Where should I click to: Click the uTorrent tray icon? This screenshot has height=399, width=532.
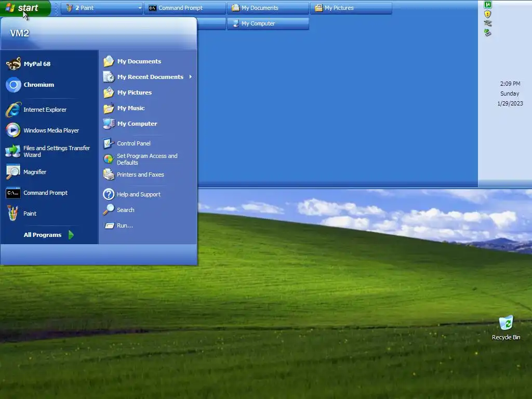488,4
